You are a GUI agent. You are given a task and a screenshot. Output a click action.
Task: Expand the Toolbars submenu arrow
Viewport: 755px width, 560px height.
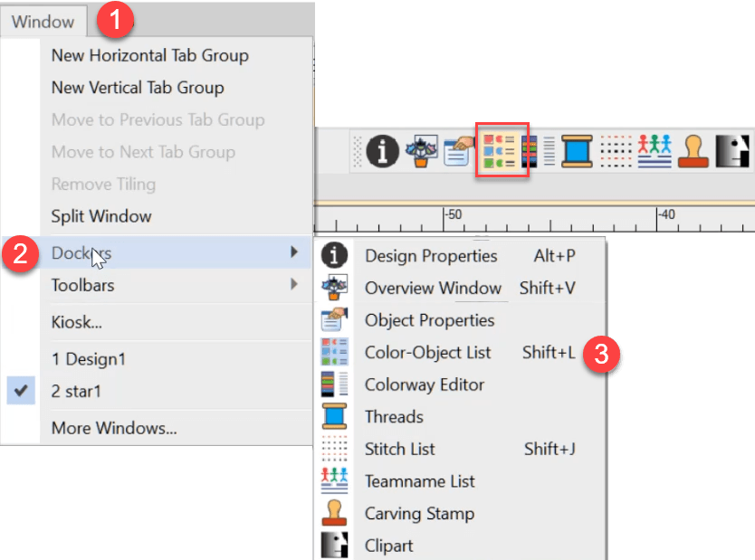pos(293,285)
